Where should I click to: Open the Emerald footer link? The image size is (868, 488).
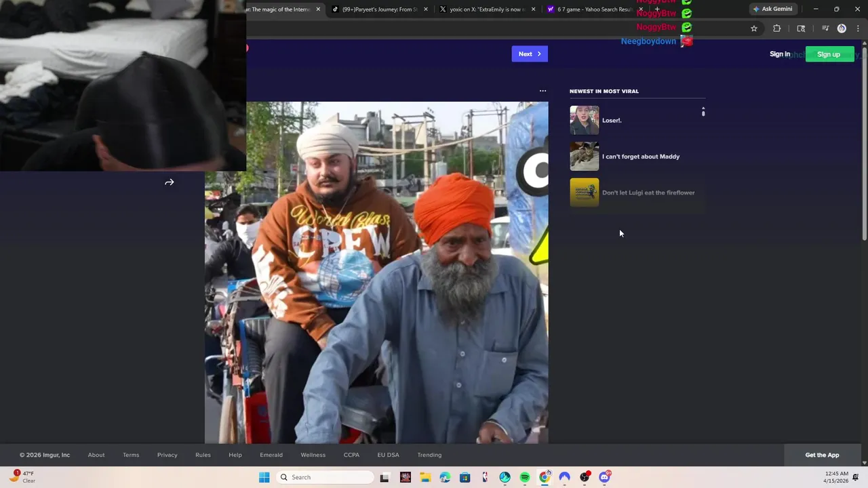pyautogui.click(x=271, y=455)
